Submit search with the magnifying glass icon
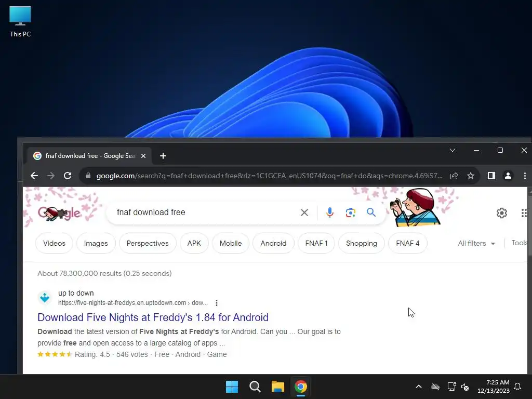Viewport: 532px width, 399px height. [x=371, y=212]
